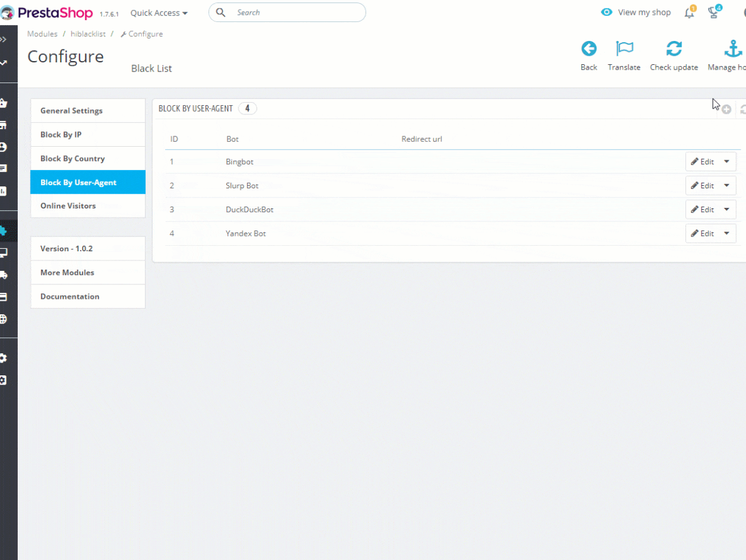Open the Quick Access dropdown

[x=159, y=13]
